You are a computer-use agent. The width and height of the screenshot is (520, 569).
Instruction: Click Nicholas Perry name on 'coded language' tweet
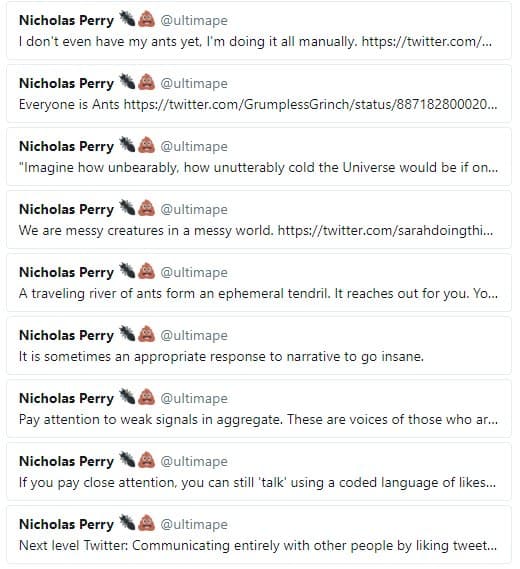[x=66, y=462]
